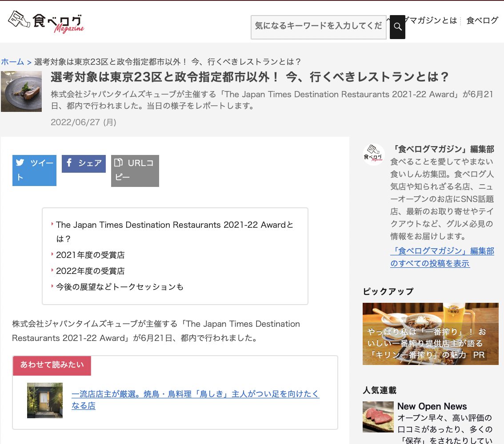Click the Tabelog Magazine logo

point(46,22)
